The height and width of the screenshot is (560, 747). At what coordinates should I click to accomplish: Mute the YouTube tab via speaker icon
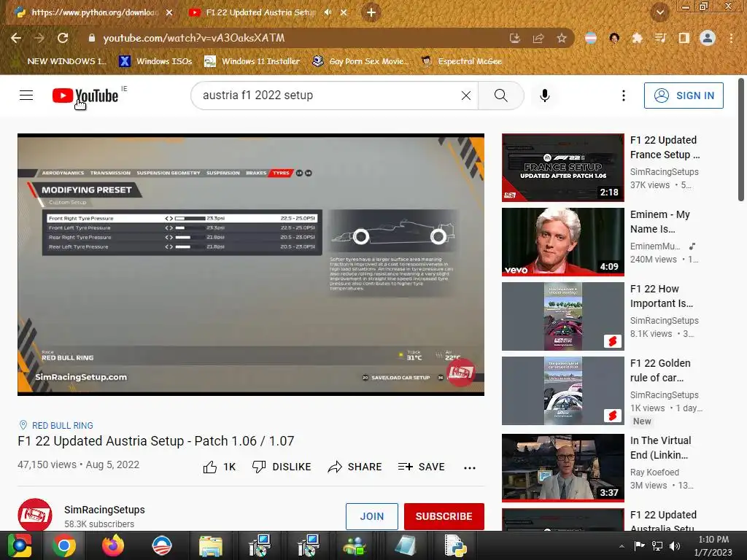pyautogui.click(x=328, y=12)
